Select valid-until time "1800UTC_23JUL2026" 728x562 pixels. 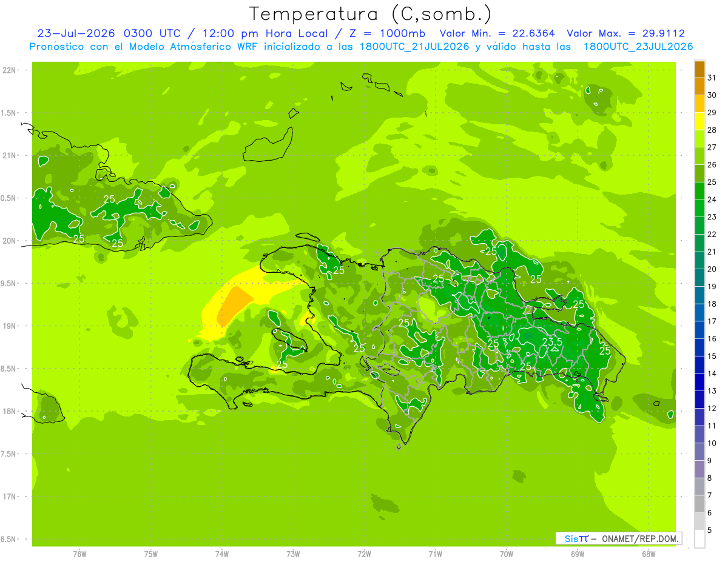click(638, 47)
